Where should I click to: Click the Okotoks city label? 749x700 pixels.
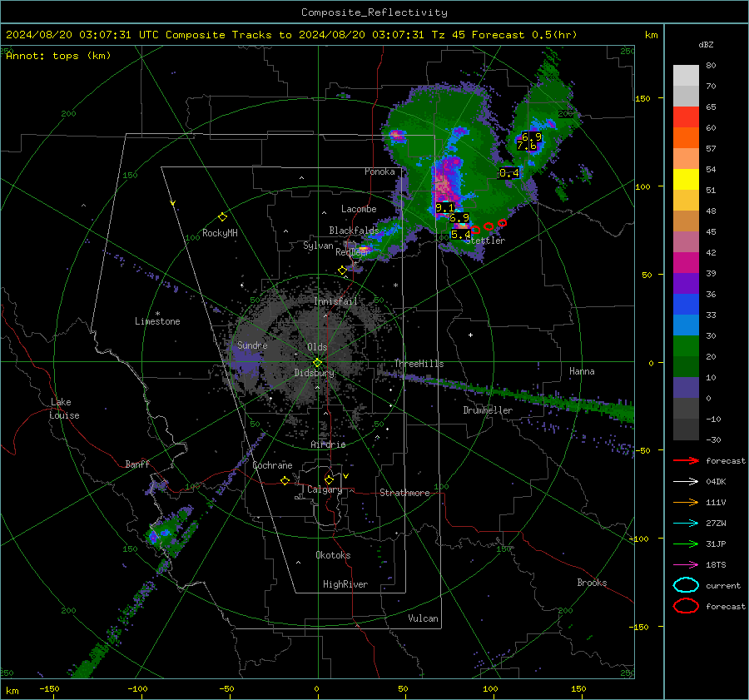coord(333,555)
